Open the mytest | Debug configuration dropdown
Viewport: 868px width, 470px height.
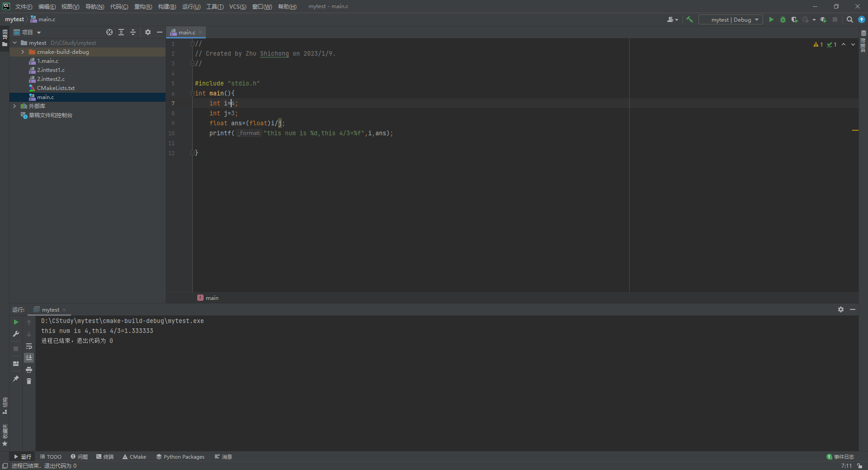point(730,19)
